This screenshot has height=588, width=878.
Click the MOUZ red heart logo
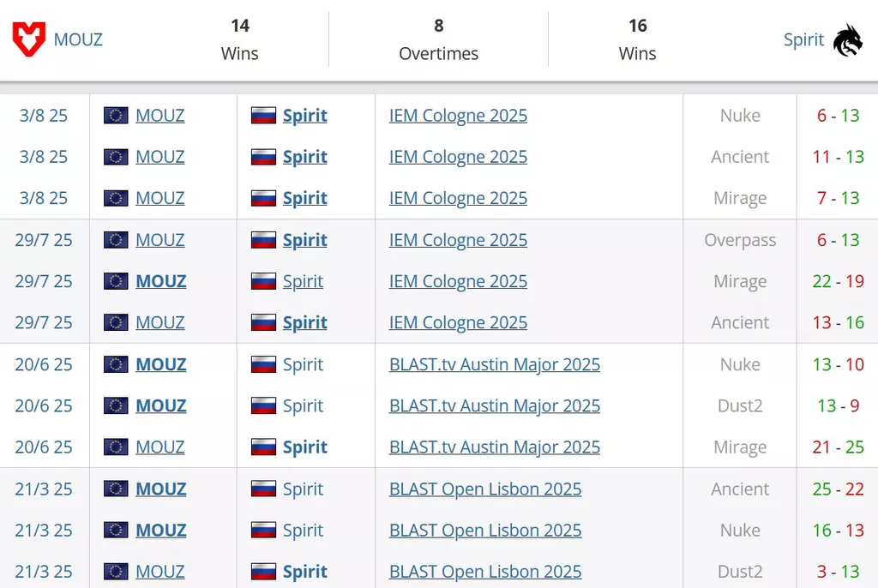pos(28,39)
